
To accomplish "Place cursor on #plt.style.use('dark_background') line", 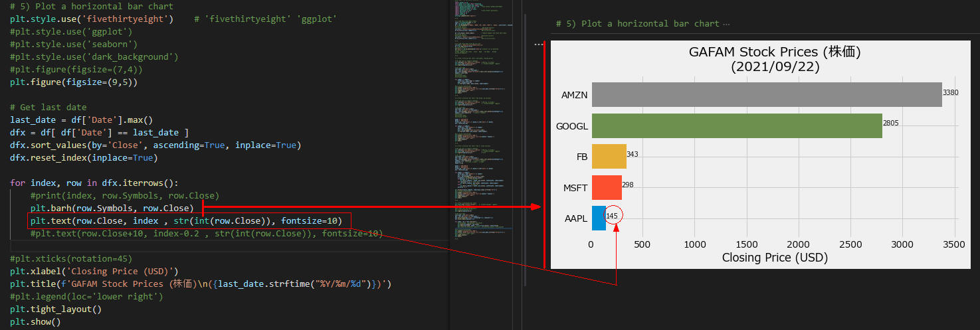I will click(x=94, y=56).
